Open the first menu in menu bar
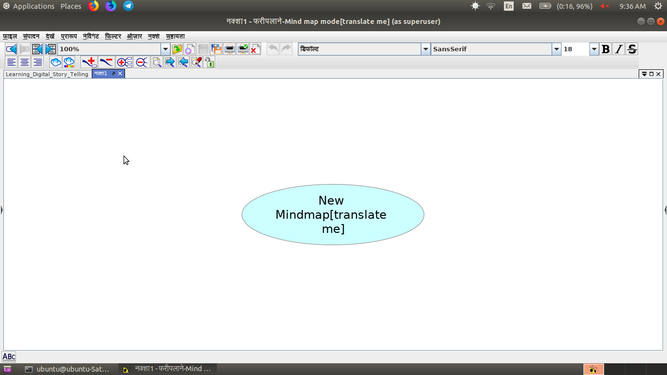The image size is (667, 375). click(10, 37)
